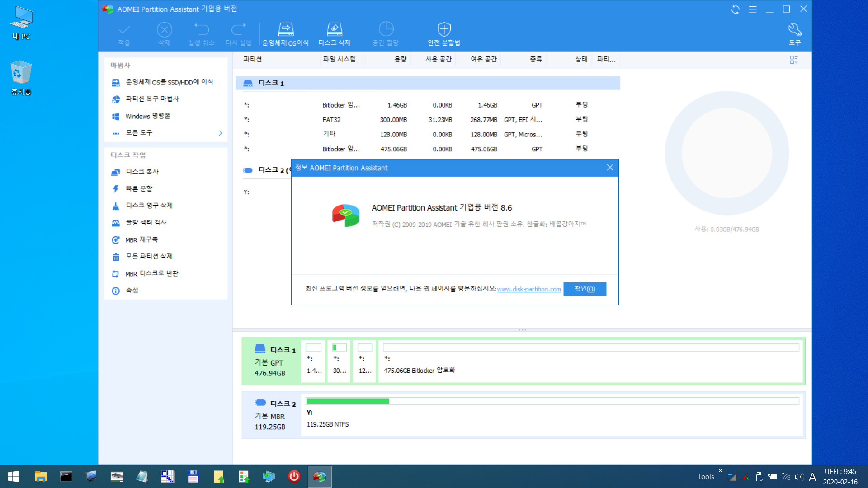This screenshot has height=488, width=868.
Task: Click the blue floppy disk taskbar icon
Action: pyautogui.click(x=193, y=477)
